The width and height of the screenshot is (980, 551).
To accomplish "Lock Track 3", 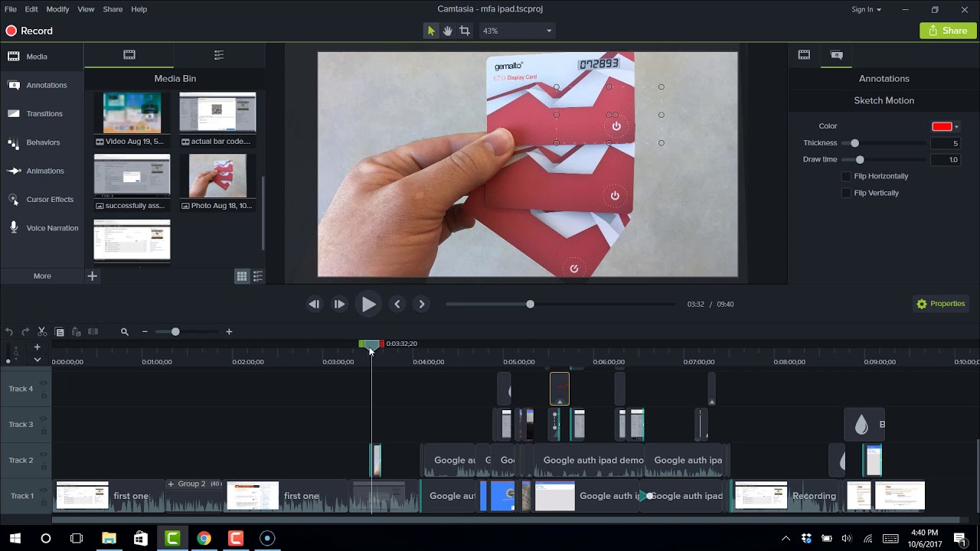I will click(44, 431).
